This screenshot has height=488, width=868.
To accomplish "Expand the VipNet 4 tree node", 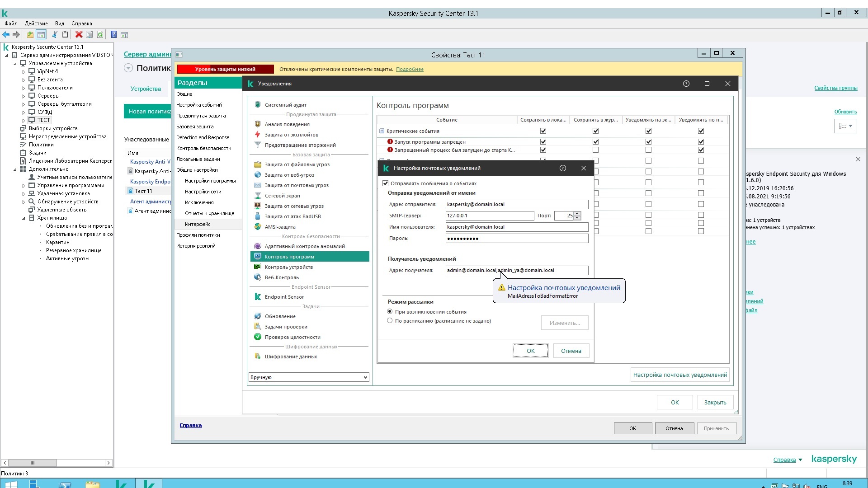I will click(x=24, y=71).
